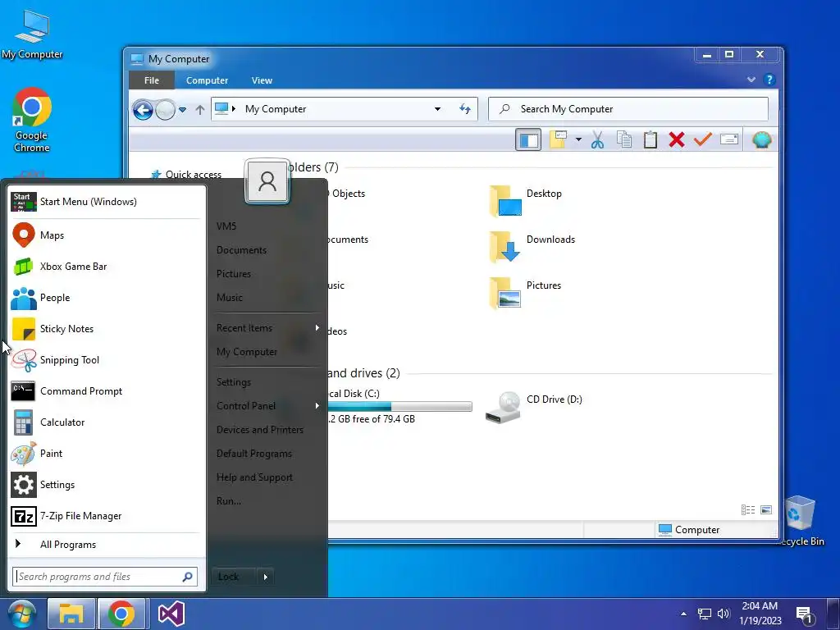840x630 pixels.
Task: Select the Pictures folder in Explorer
Action: tap(525, 293)
